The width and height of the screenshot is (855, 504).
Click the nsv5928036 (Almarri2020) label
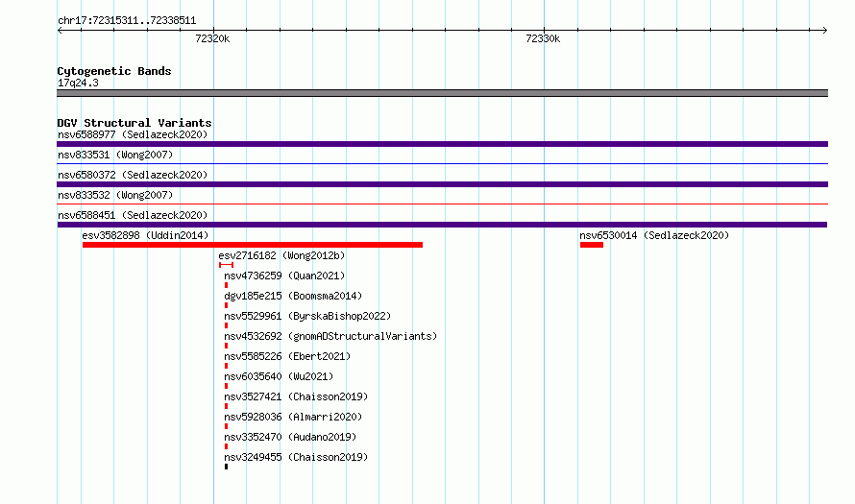293,417
